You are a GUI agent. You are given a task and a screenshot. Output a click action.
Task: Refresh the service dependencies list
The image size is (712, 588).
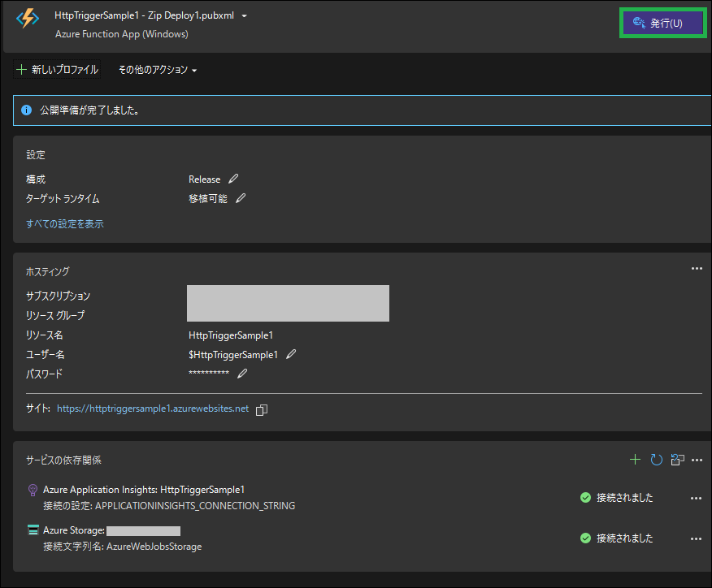point(657,460)
